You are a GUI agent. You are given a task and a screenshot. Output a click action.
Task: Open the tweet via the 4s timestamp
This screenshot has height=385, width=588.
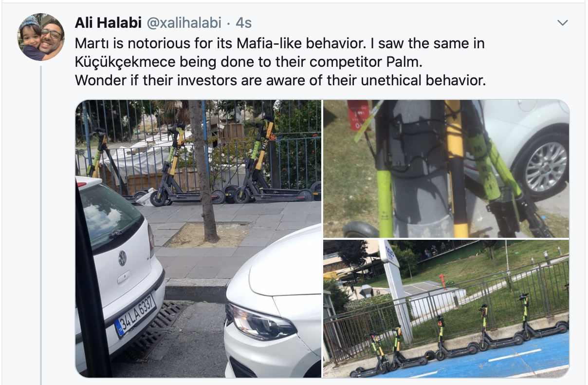tap(244, 23)
